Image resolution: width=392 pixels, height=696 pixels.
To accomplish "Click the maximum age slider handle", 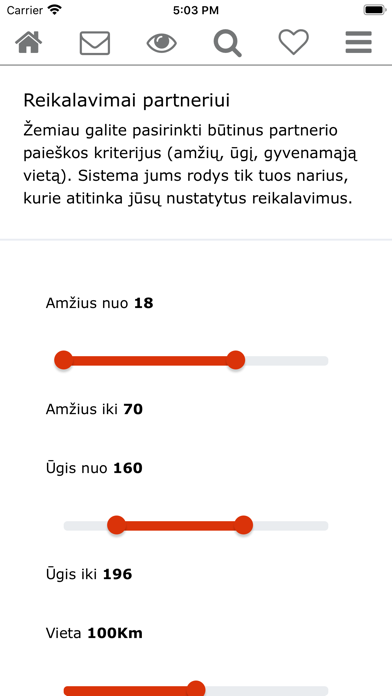I will tap(236, 360).
